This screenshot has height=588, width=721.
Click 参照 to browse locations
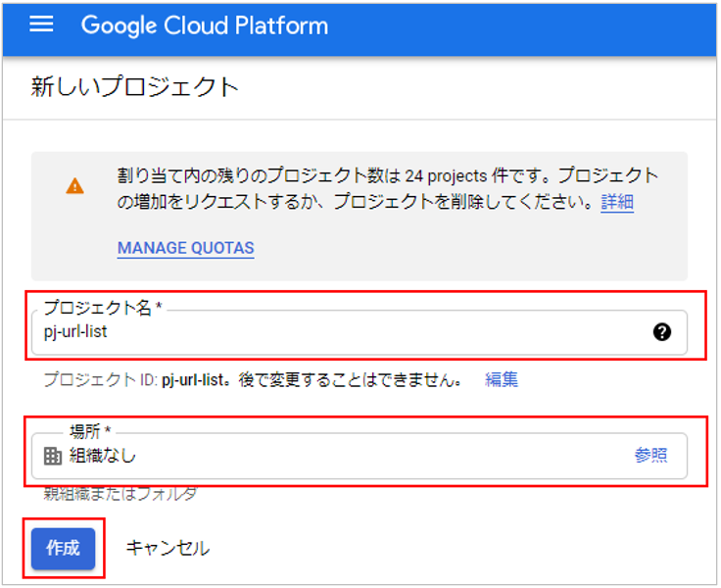pos(650,456)
